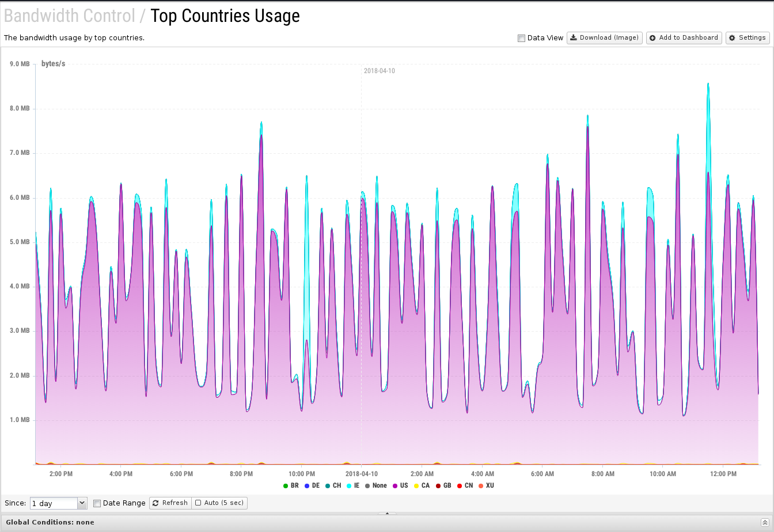Toggle the BR green legend dot
The height and width of the screenshot is (532, 774).
pos(286,486)
